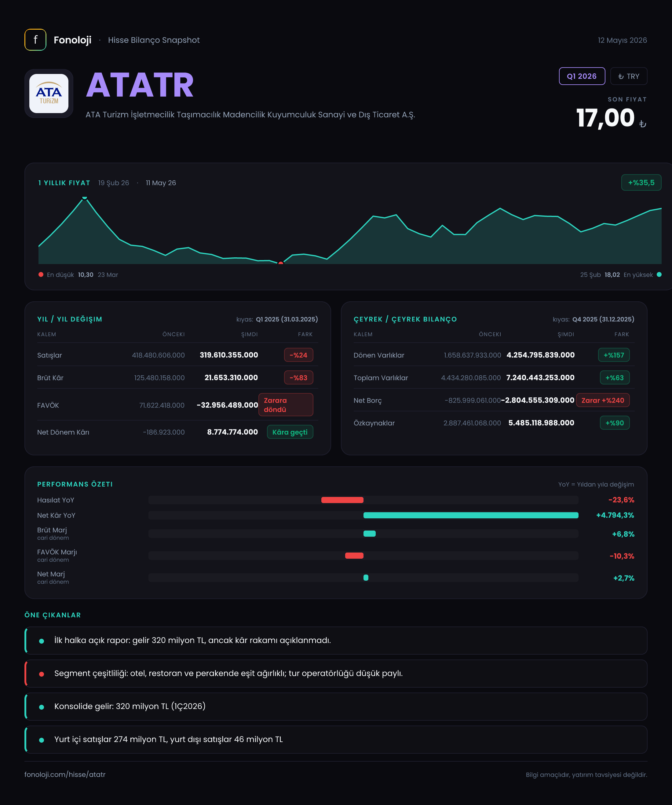The width and height of the screenshot is (672, 805).
Task: Click the Brüt Marj teal bar
Action: (x=370, y=534)
